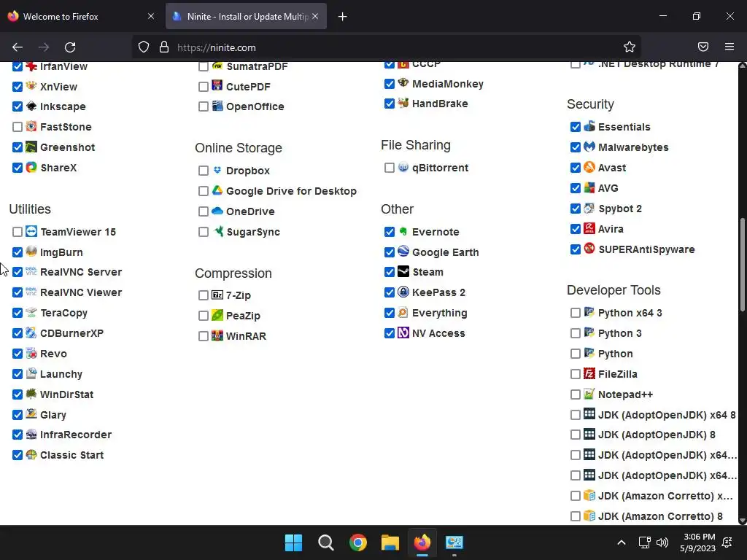Enable the TeamViewer 15 checkbox
Viewport: 747px width, 560px height.
pyautogui.click(x=18, y=232)
